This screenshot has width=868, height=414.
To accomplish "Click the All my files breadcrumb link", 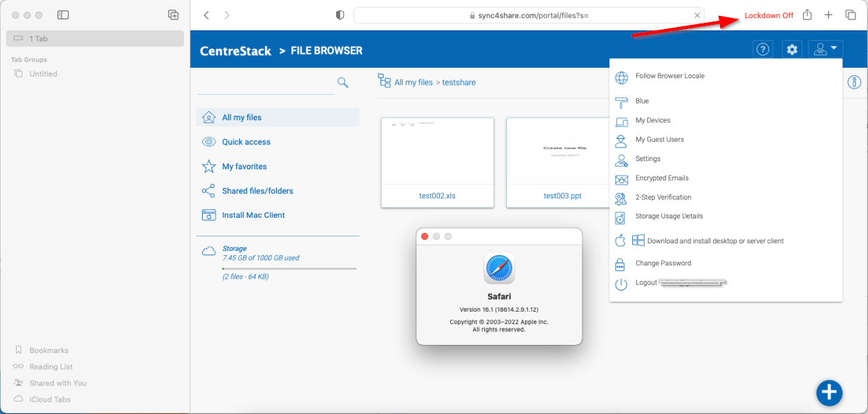I will pyautogui.click(x=414, y=82).
